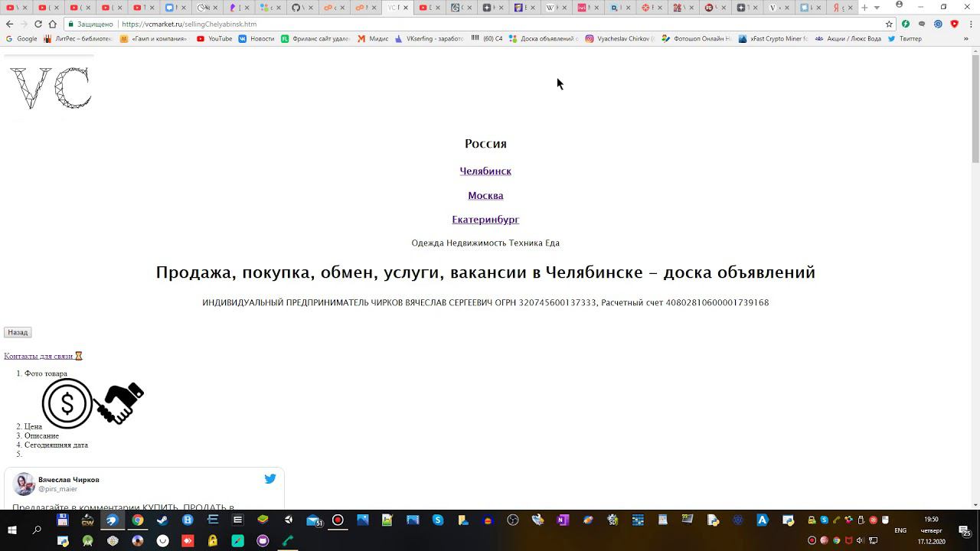Open the browser home page icon
The height and width of the screenshot is (551, 980).
[52, 24]
